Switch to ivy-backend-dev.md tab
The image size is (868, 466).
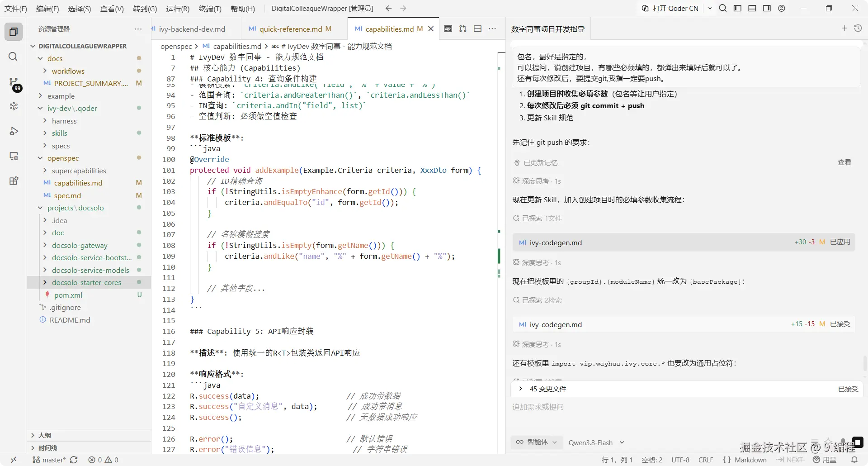(192, 29)
